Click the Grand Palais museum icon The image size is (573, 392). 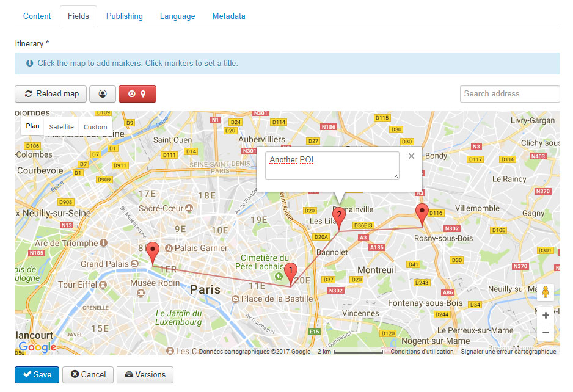pos(134,263)
